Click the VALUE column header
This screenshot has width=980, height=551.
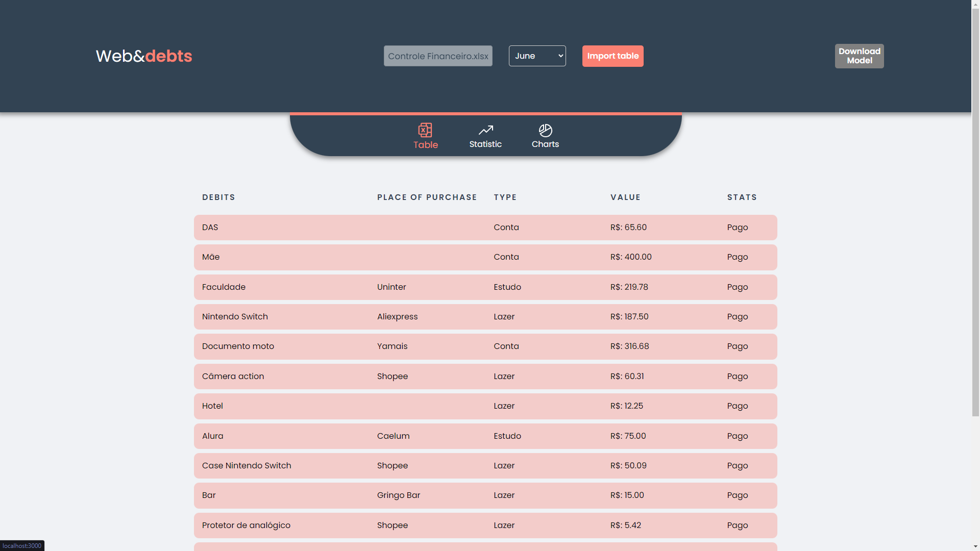coord(626,197)
